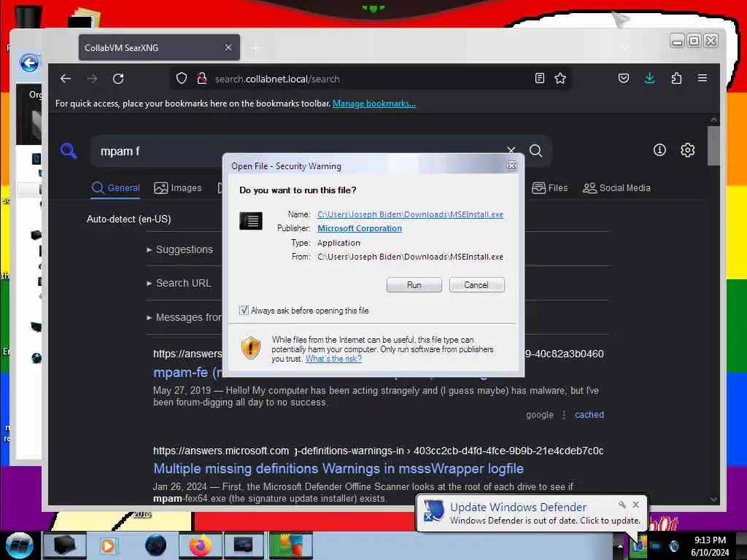Open Multiple missing definitions Warnings result
Image resolution: width=747 pixels, height=560 pixels.
(x=338, y=469)
